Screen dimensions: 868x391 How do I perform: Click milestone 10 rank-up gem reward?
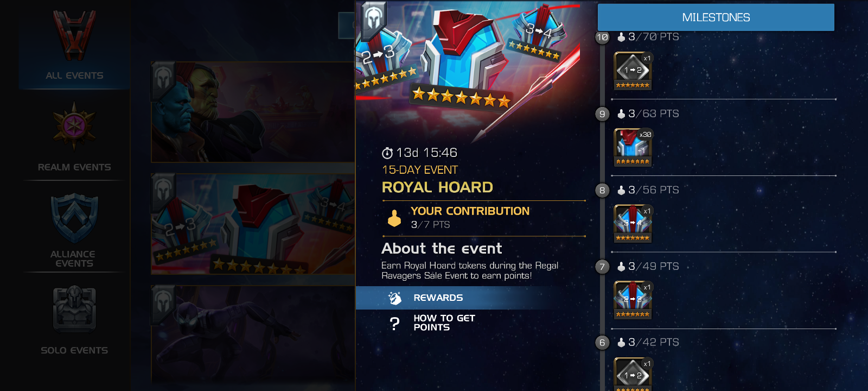(x=633, y=71)
